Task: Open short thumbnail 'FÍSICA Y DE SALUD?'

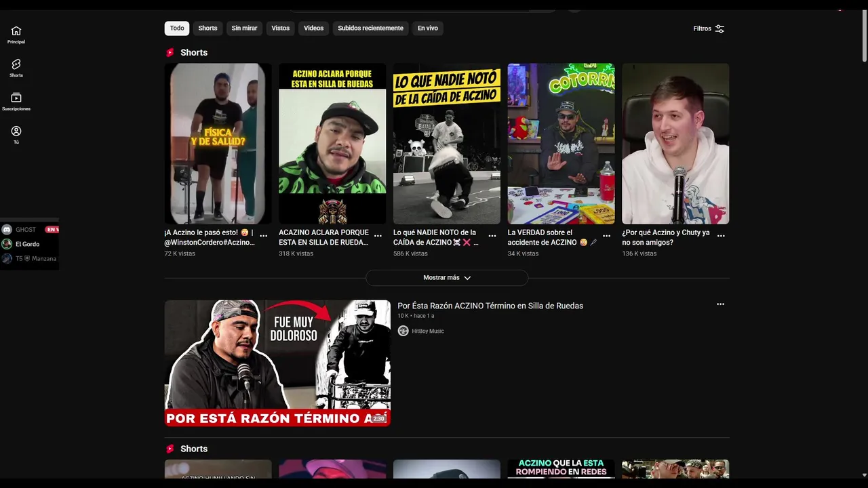Action: click(x=218, y=144)
